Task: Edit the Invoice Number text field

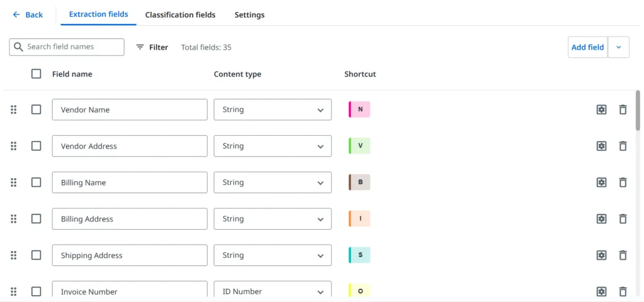Action: point(130,289)
